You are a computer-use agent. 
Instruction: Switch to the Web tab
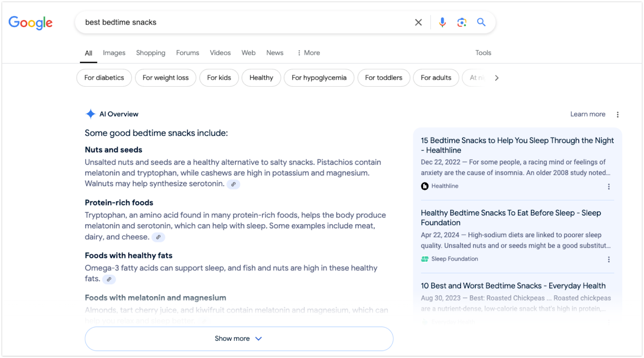pos(248,53)
